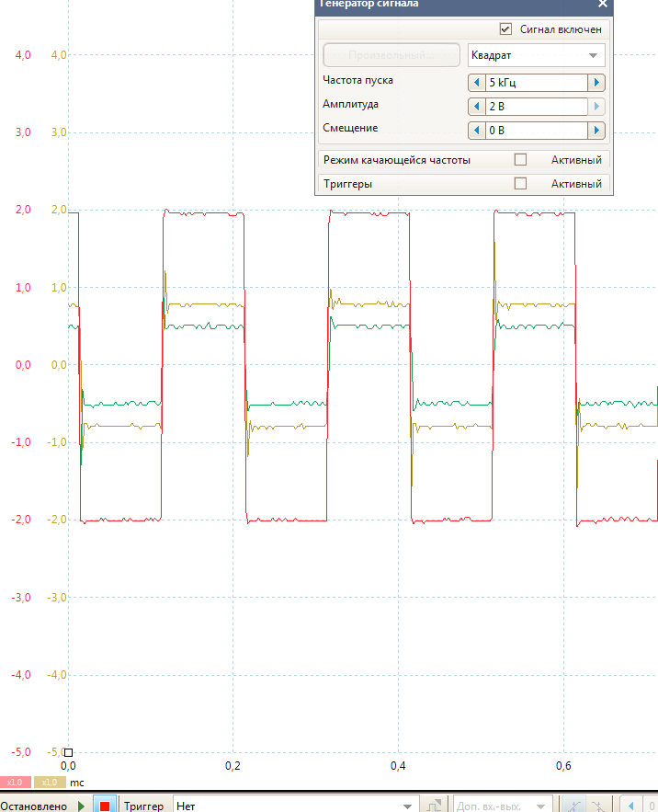Click the 0 В offset input field
This screenshot has width=658, height=812.
tap(536, 131)
